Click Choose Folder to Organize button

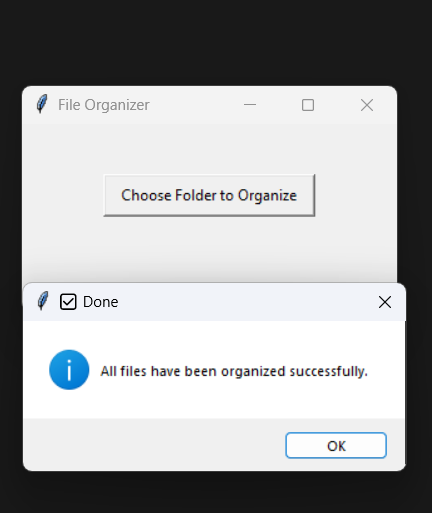pyautogui.click(x=209, y=195)
